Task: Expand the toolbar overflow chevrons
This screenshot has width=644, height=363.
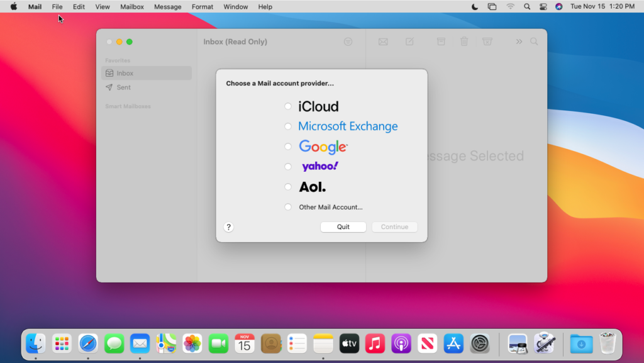Action: tap(519, 42)
